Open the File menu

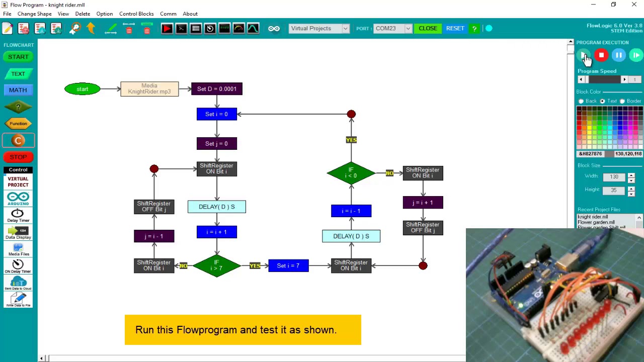[7, 14]
